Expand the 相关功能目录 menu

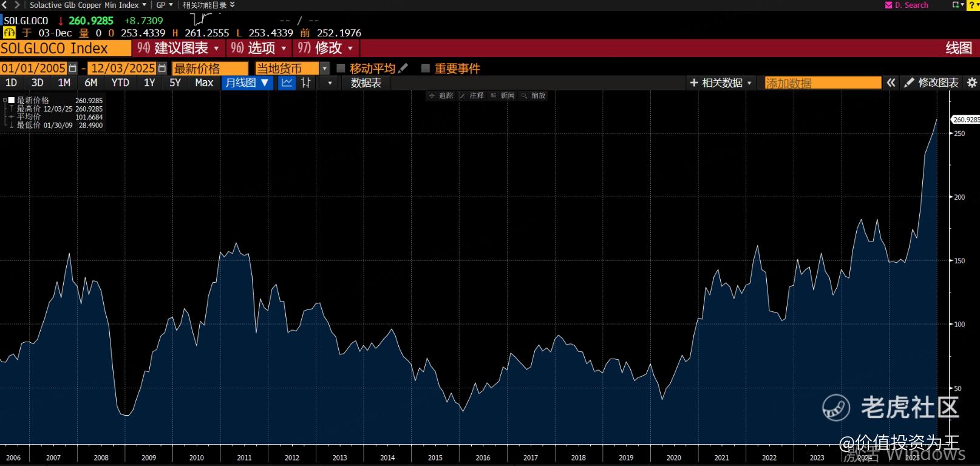coord(209,5)
